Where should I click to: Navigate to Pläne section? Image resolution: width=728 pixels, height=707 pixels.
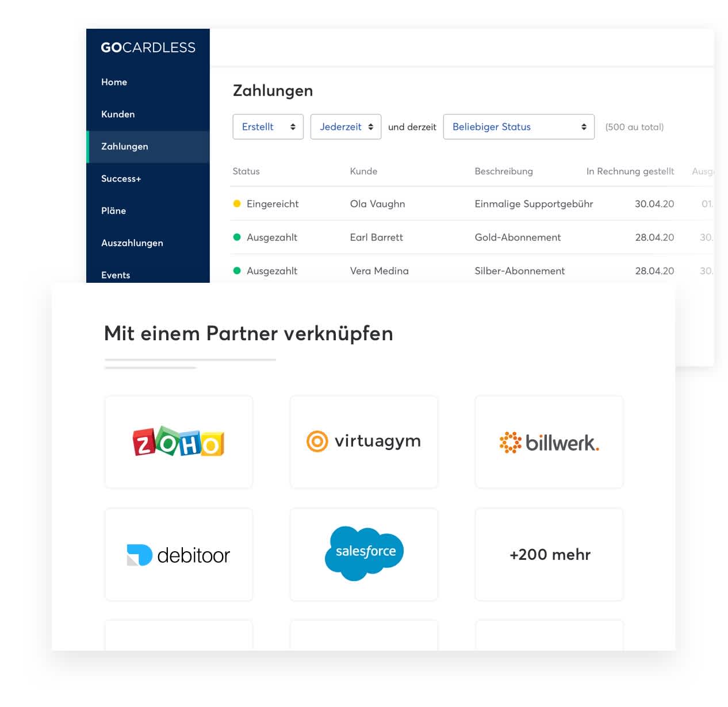(113, 211)
